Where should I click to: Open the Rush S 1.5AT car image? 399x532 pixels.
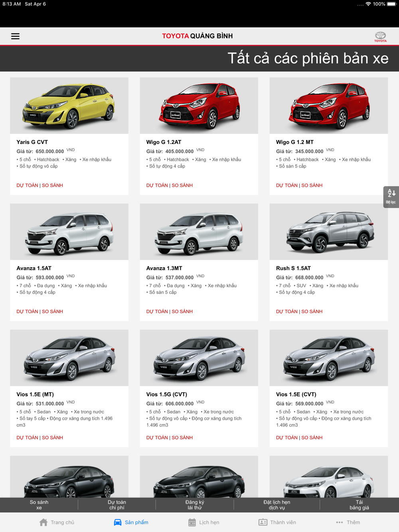329,232
